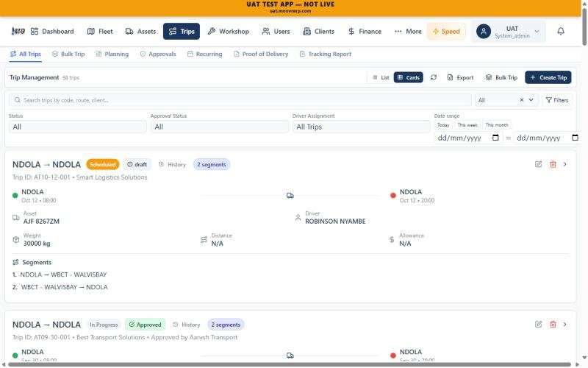The width and height of the screenshot is (588, 368).
Task: Click Bulk Trip toolbar button
Action: click(x=501, y=77)
